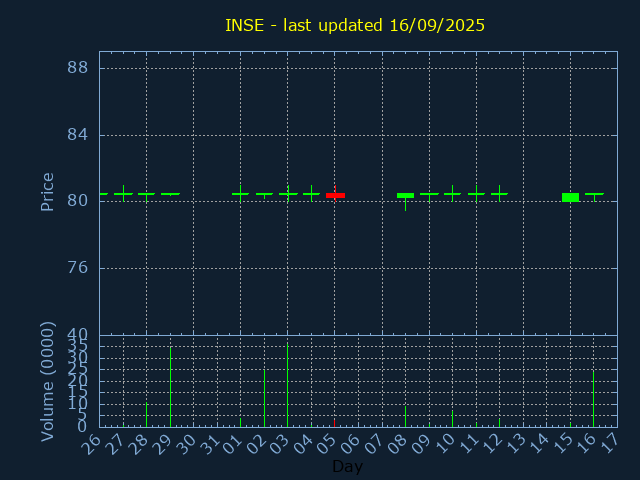Viewport: 640px width, 480px height.
Task: Click day label 31 on the x-axis
Action: pos(209,443)
